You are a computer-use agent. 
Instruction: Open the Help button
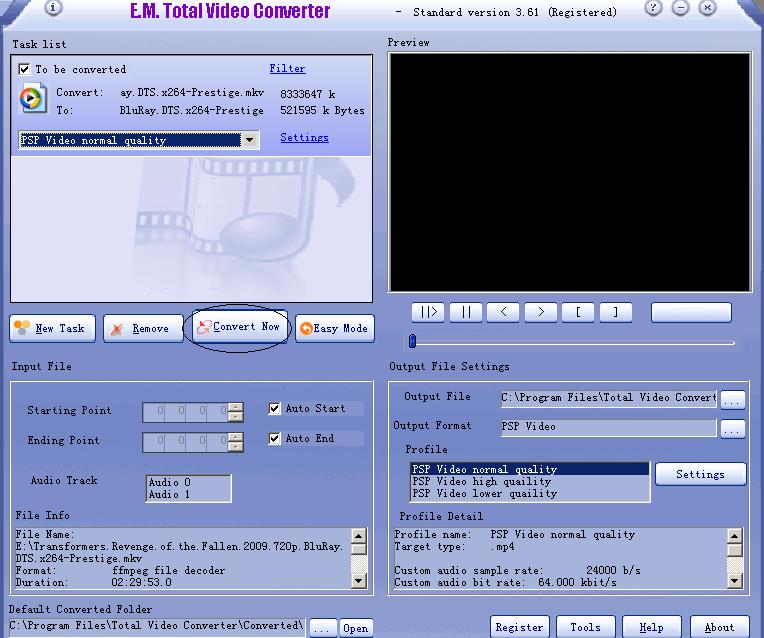651,627
